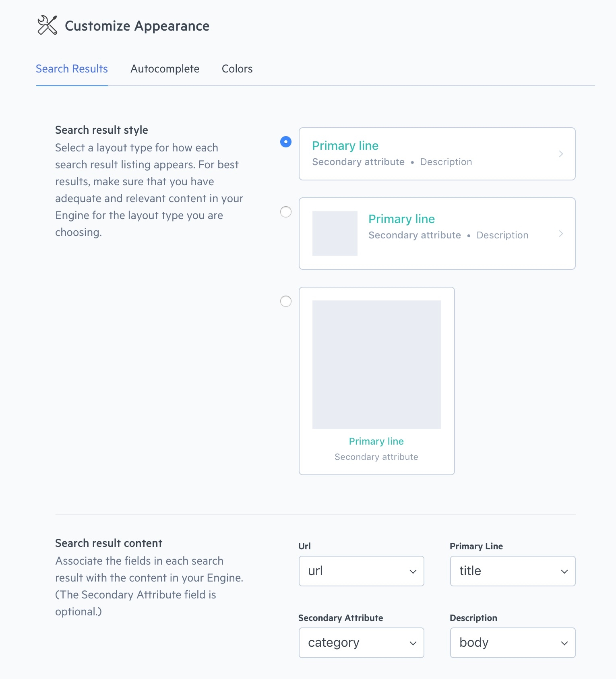Click the chevron arrow in thumbnail layout card
Screen dimensions: 616x679
pos(561,234)
